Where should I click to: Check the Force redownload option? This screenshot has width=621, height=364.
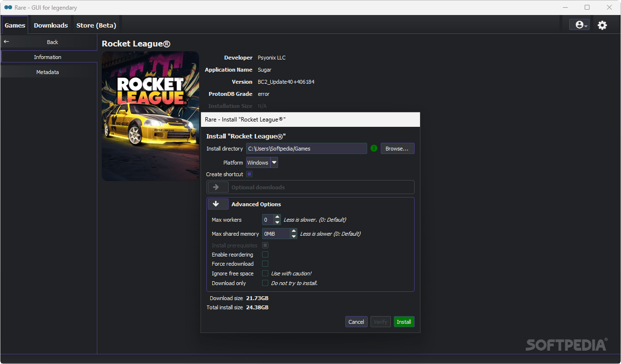265,264
